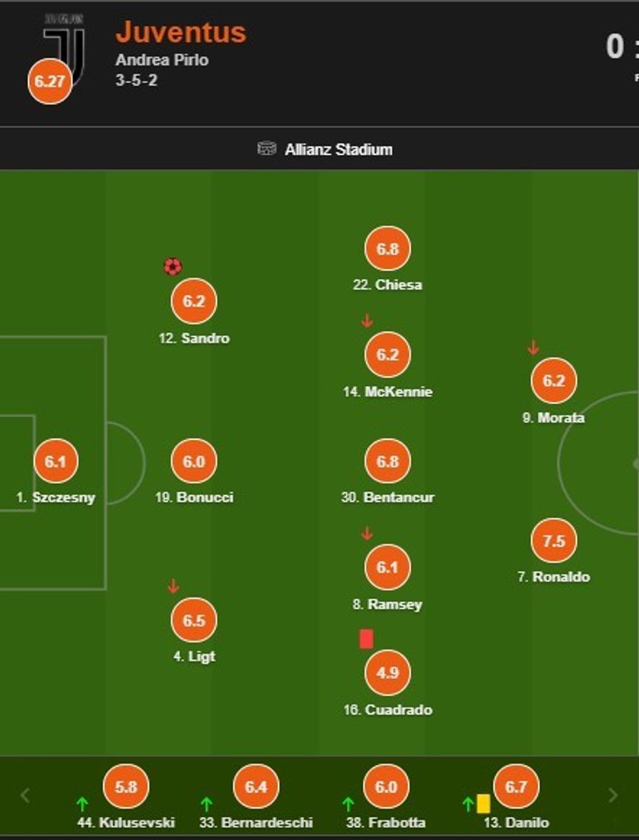Select Chiesa's 6.8 rating badge
This screenshot has width=639, height=840.
387,248
